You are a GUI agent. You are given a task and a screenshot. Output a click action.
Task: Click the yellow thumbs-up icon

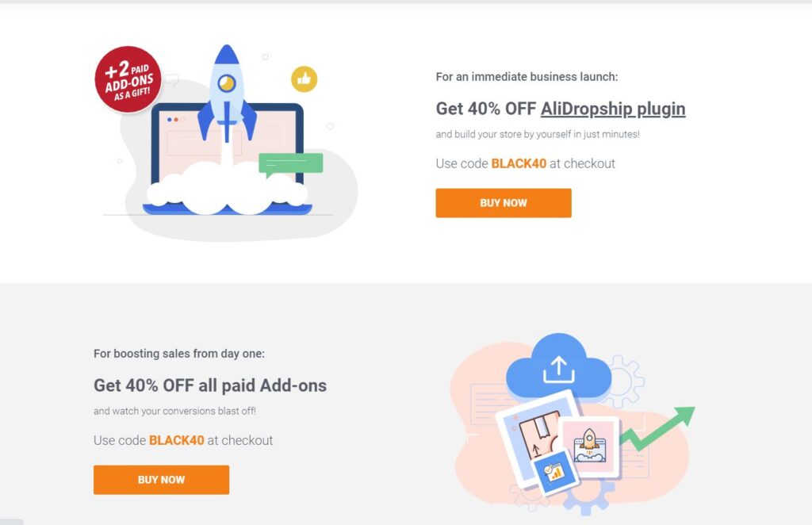point(304,79)
